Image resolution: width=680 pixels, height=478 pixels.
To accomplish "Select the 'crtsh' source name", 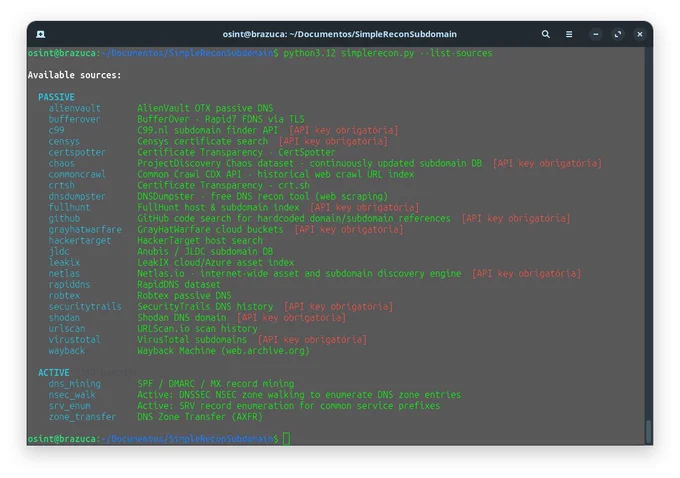I will 62,185.
